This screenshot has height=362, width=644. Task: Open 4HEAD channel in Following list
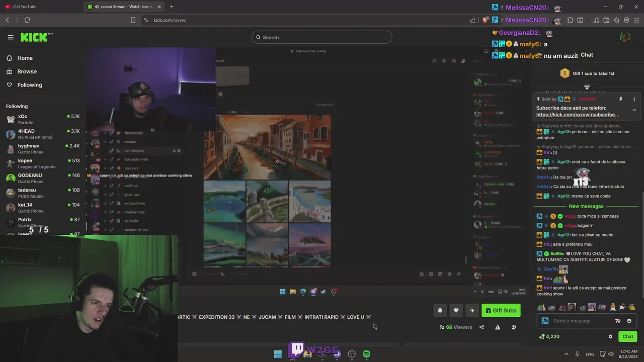[x=43, y=134]
